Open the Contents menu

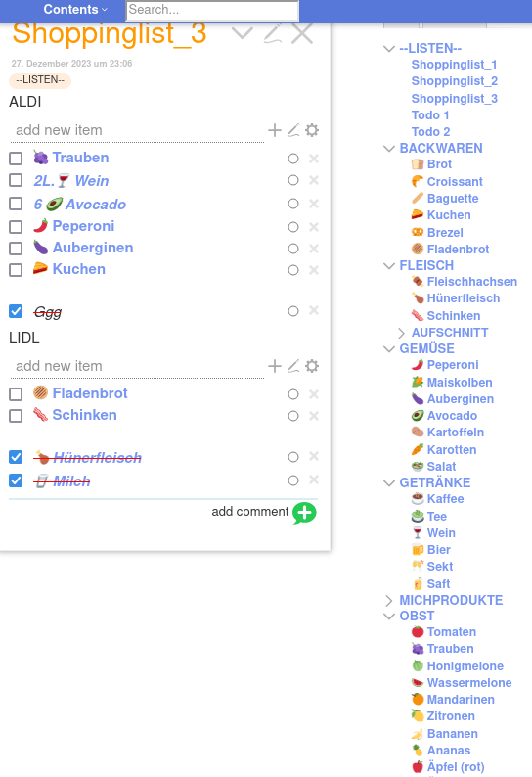[x=75, y=10]
